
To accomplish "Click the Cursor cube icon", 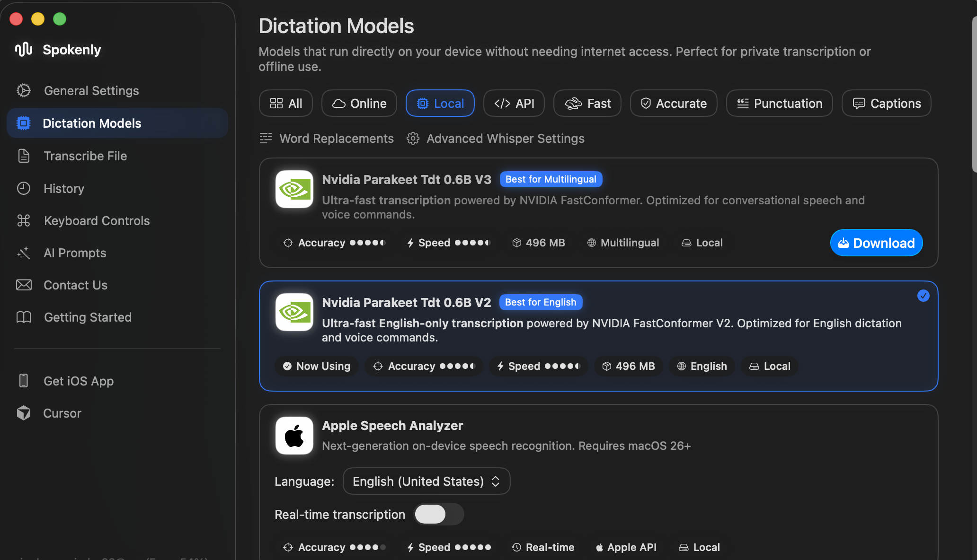I will click(x=24, y=413).
